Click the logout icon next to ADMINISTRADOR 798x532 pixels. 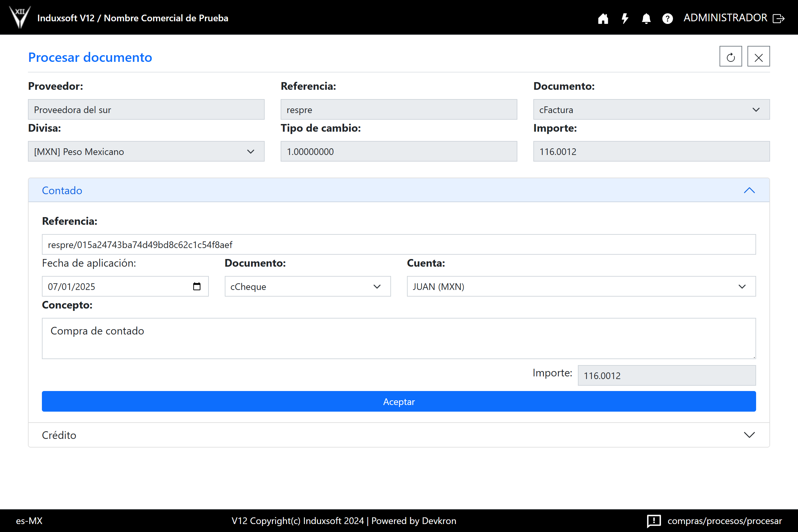(x=778, y=18)
